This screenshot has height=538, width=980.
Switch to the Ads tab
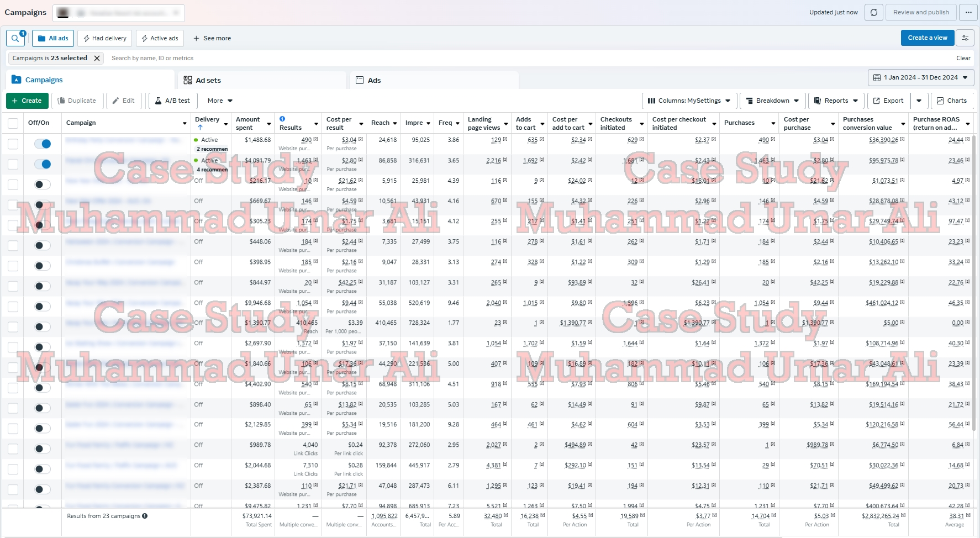pos(374,80)
